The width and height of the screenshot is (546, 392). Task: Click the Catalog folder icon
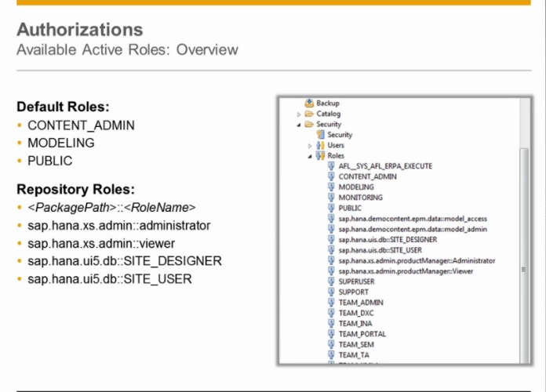coord(309,114)
